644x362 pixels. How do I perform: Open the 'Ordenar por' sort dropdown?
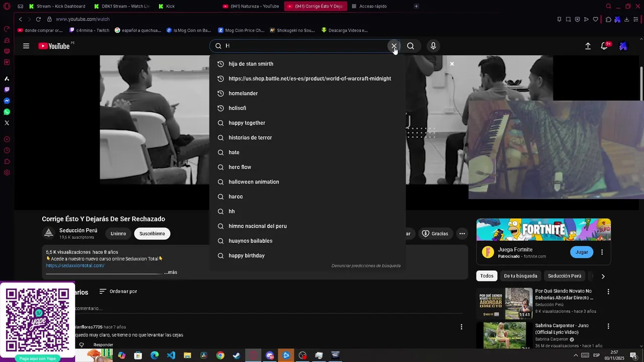pyautogui.click(x=118, y=291)
